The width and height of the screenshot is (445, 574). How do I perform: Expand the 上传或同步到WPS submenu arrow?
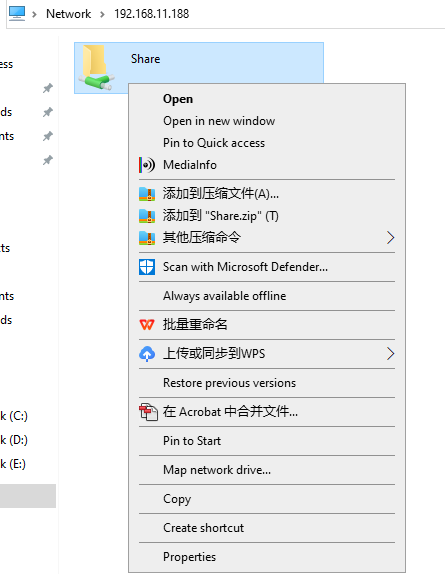pyautogui.click(x=390, y=354)
